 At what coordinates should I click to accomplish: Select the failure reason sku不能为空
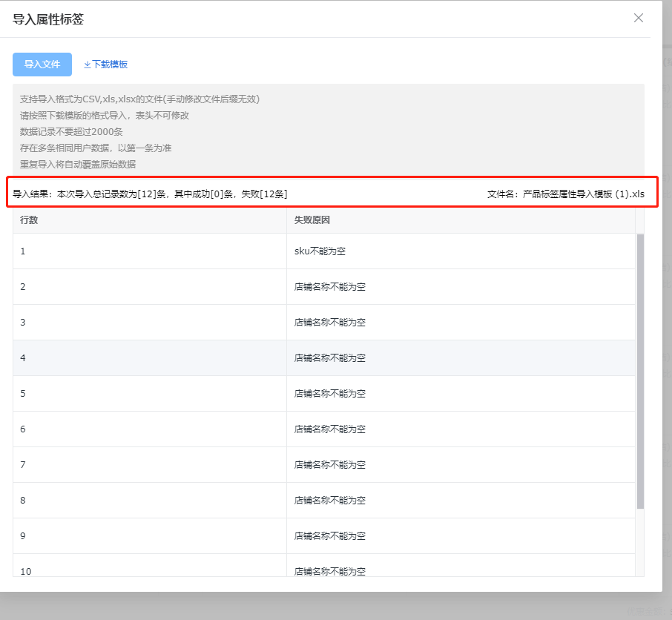click(320, 251)
